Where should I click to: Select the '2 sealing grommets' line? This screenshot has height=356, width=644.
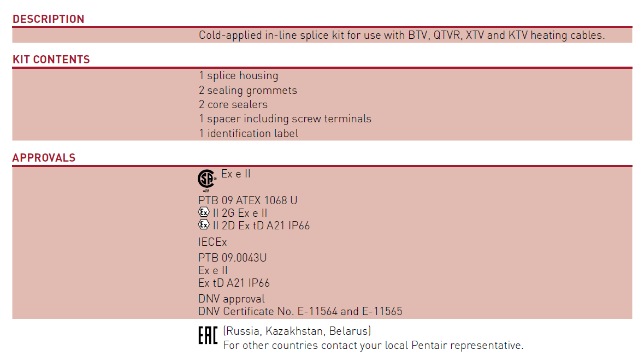click(248, 90)
